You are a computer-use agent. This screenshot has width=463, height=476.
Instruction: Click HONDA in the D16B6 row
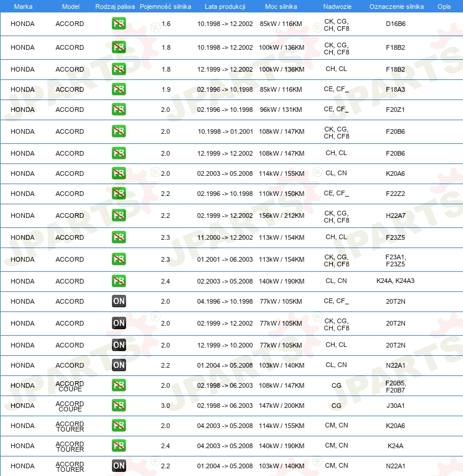point(22,24)
